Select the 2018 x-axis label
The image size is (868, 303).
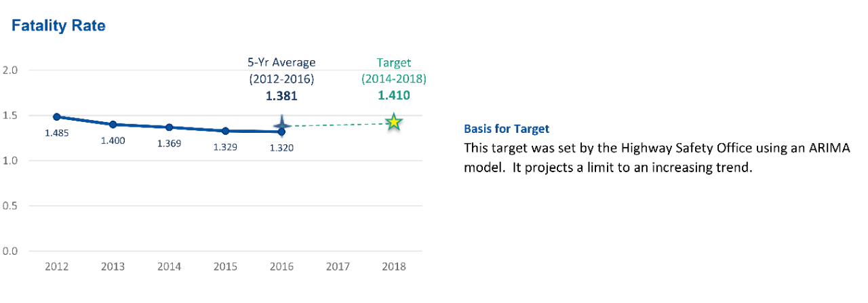pos(394,266)
